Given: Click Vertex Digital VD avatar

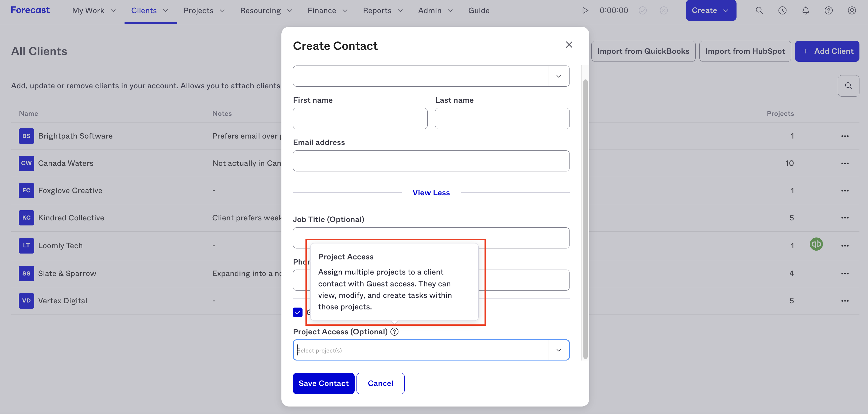Looking at the screenshot, I should coord(26,301).
